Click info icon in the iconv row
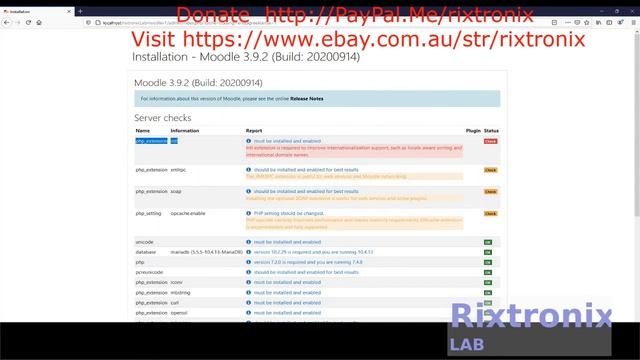640x360 pixels. (x=248, y=282)
